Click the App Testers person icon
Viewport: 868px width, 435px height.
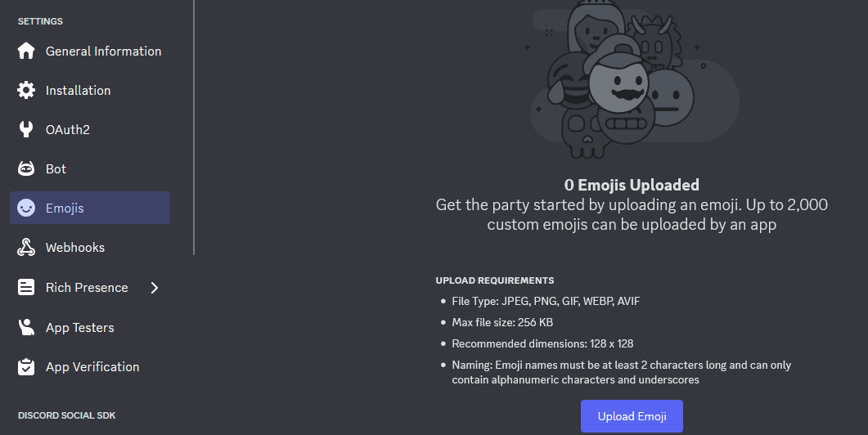tap(26, 327)
